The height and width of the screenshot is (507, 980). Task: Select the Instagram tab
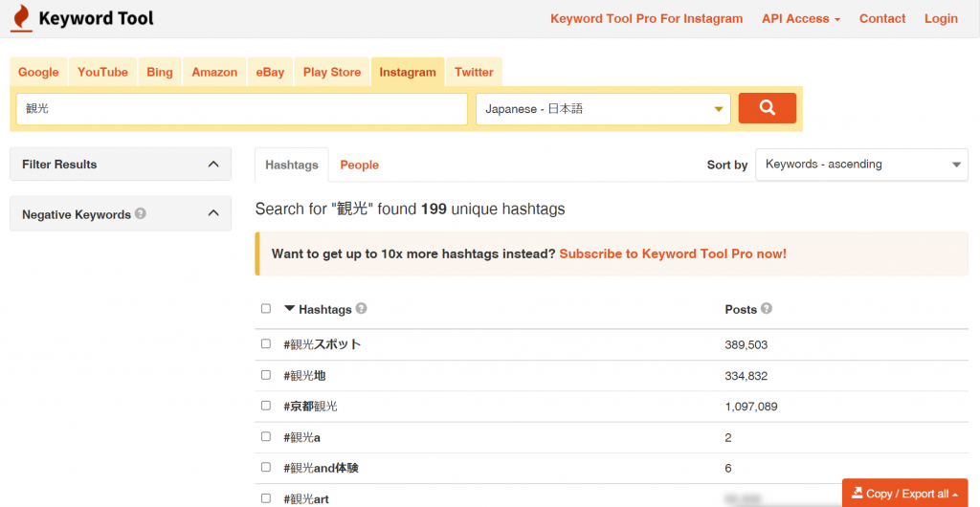point(408,72)
